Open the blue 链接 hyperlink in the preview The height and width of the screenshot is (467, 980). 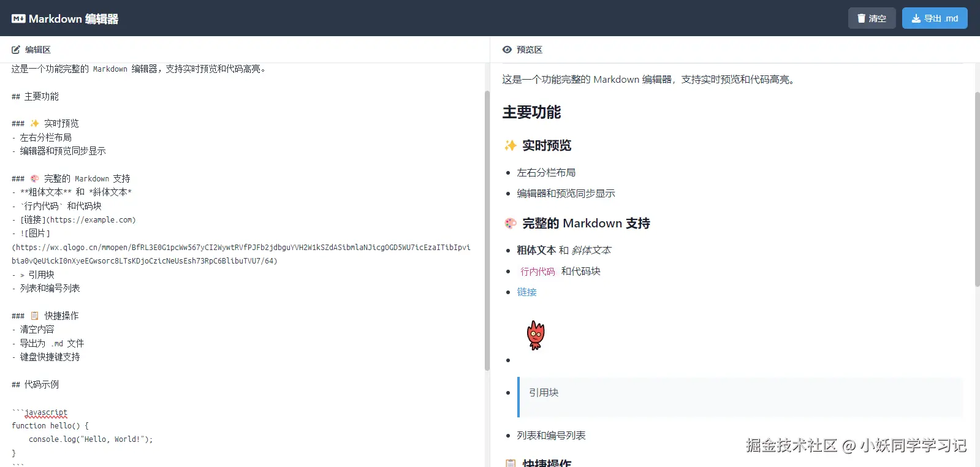tap(526, 292)
